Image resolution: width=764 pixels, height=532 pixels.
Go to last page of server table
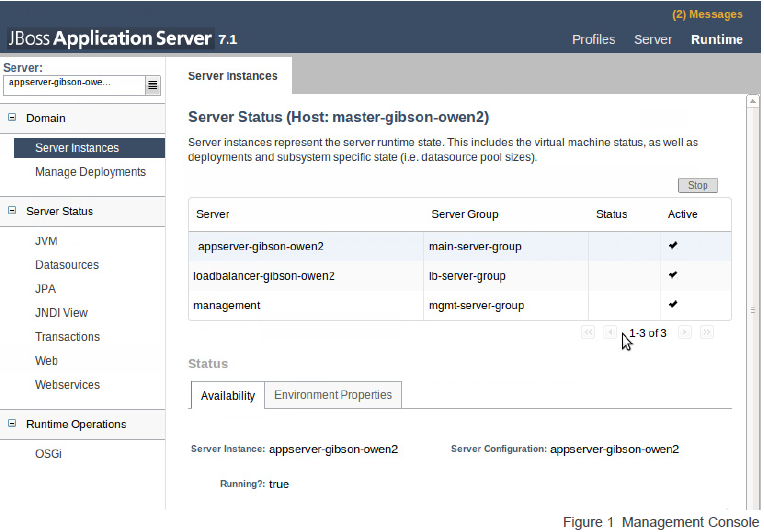[x=707, y=332]
